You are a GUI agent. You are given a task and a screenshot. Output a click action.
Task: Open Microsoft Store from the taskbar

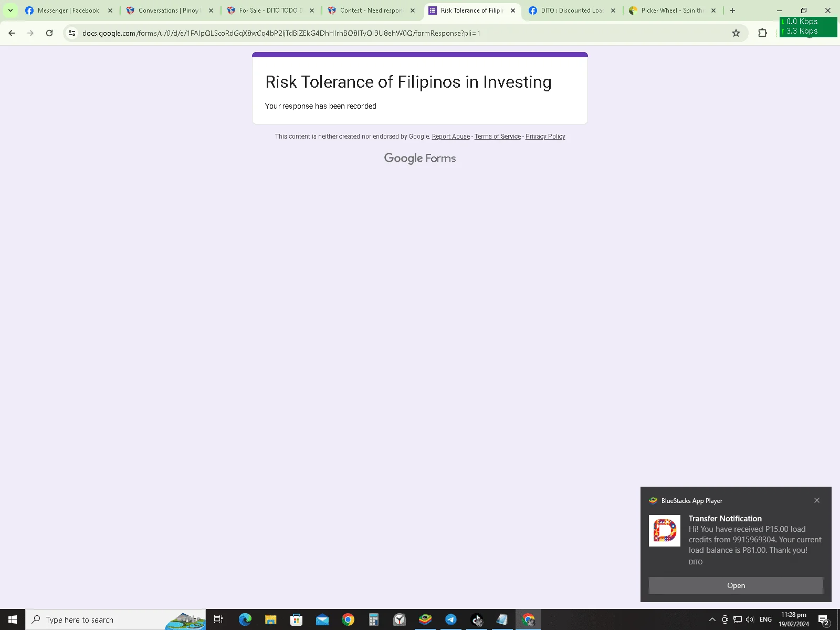[297, 619]
